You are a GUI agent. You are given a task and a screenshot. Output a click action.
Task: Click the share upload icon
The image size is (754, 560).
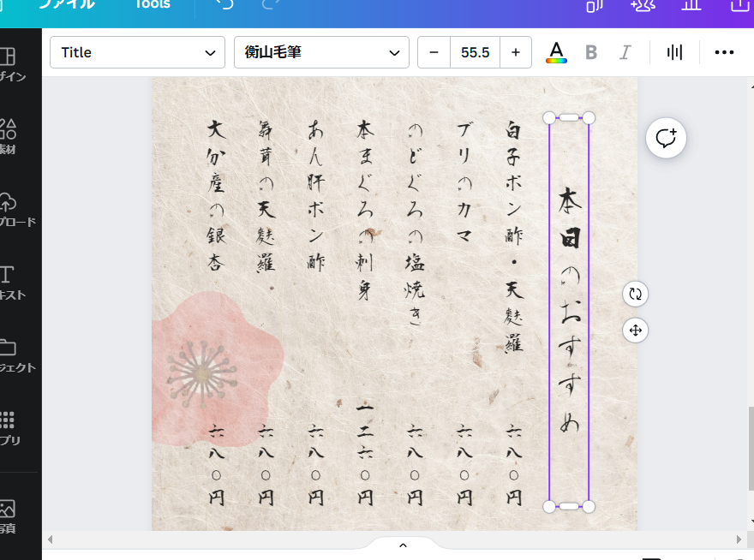(x=740, y=4)
